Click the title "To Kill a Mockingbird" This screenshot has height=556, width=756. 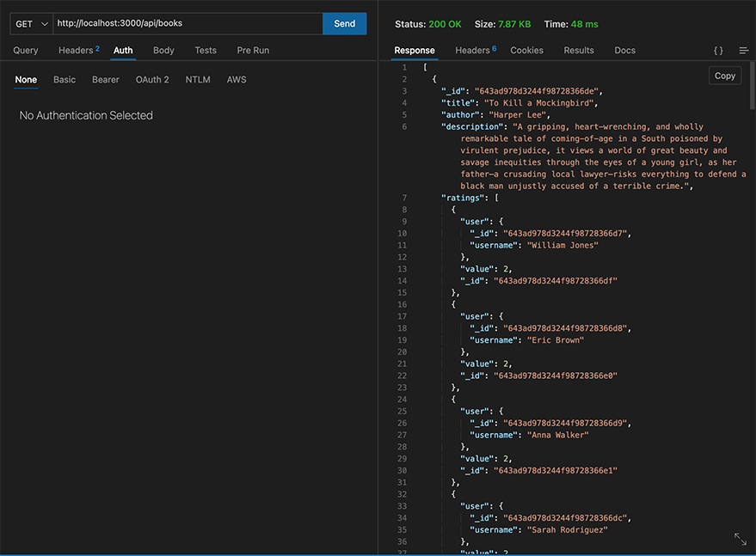541,102
